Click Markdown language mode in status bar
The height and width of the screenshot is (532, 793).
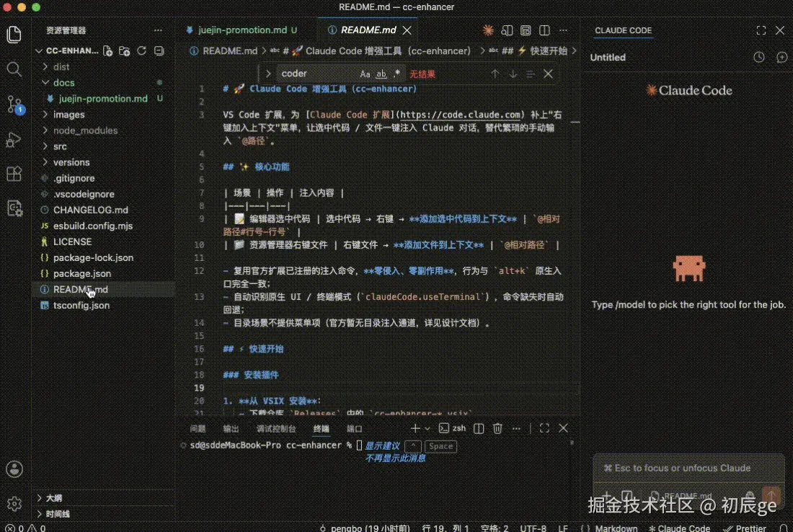point(616,528)
